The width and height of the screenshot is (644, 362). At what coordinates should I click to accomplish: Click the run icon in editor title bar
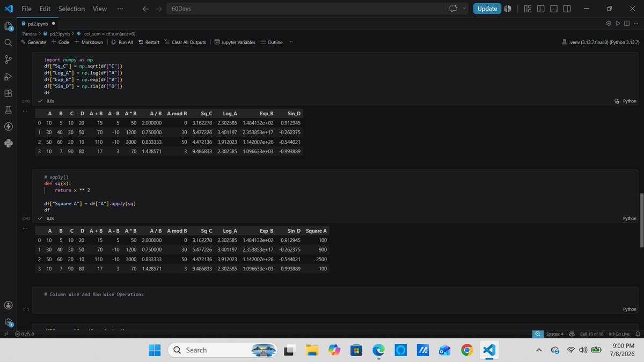618,24
